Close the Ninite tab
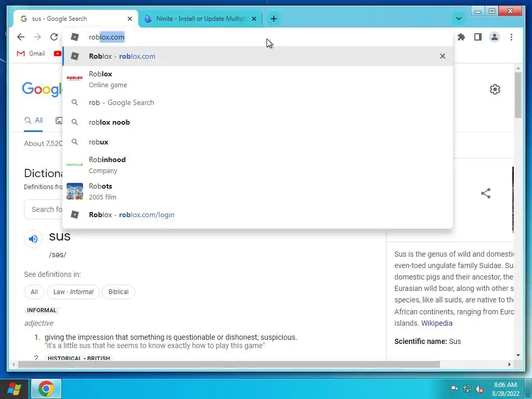Screen dimensions: 532x399 [x=254, y=19]
